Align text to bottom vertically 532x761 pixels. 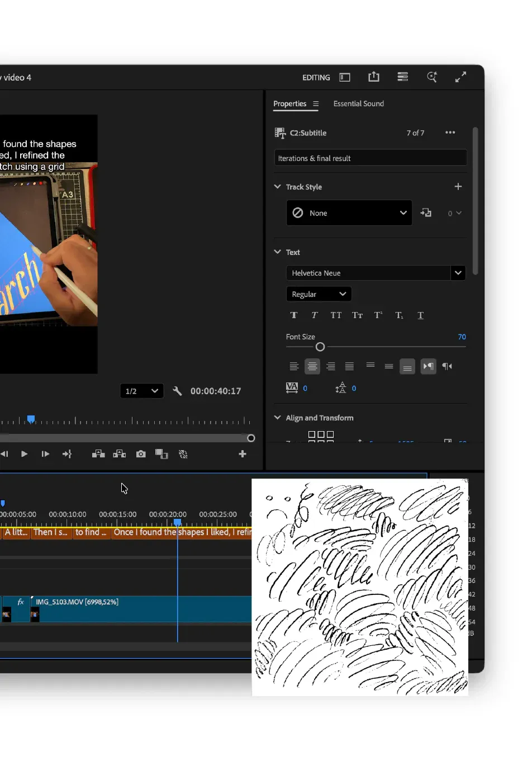[407, 366]
